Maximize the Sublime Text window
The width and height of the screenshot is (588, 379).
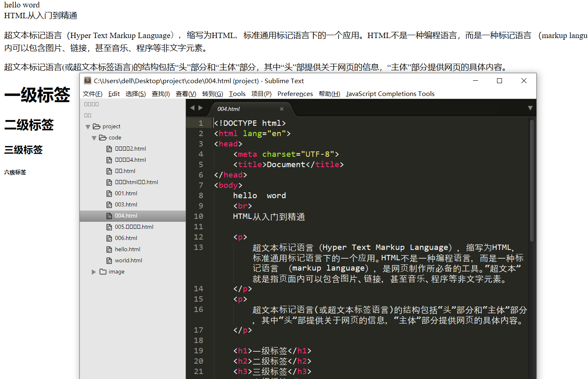[500, 81]
